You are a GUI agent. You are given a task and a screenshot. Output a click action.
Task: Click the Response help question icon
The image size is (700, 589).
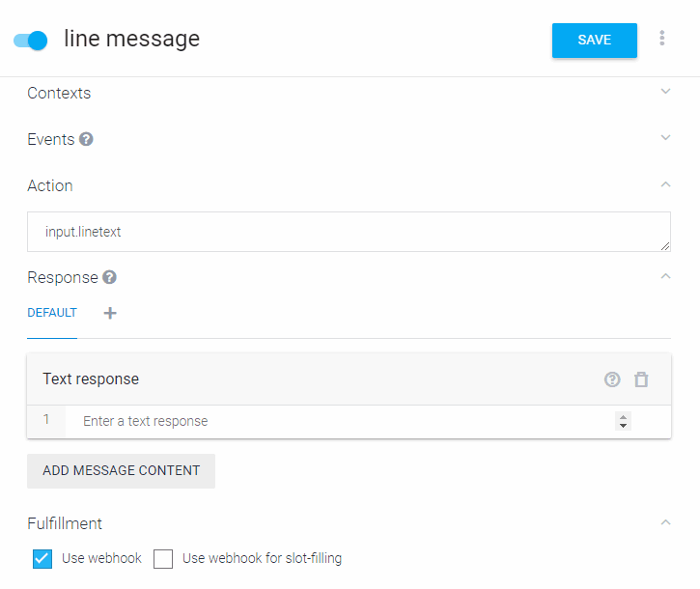[x=110, y=277]
